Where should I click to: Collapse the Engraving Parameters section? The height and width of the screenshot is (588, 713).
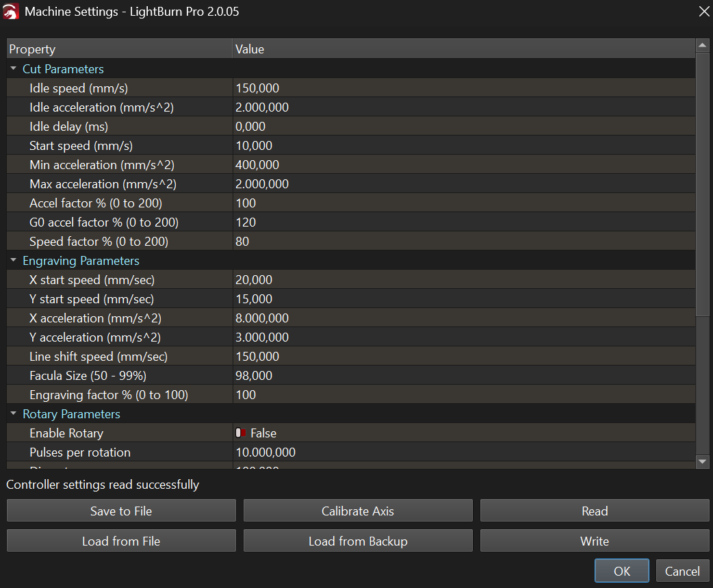14,261
